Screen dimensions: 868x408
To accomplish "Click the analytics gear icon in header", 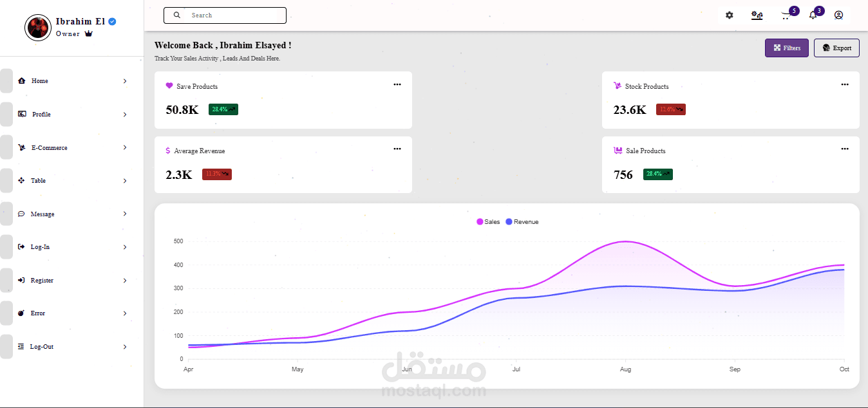I will point(757,15).
